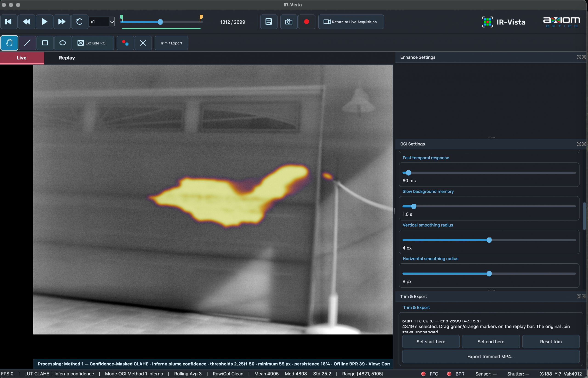This screenshot has height=378, width=588.
Task: Adjust the Vertical smoothing radius slider
Action: click(489, 240)
